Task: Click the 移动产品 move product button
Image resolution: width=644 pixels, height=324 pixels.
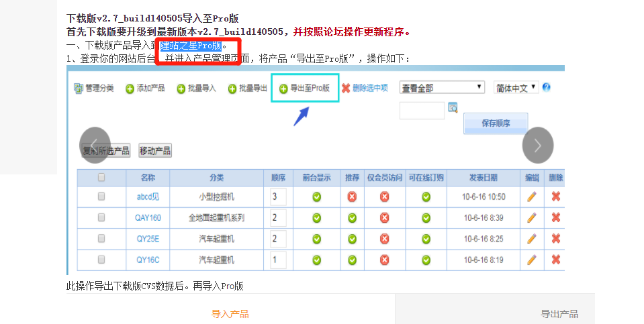Action: 155,151
